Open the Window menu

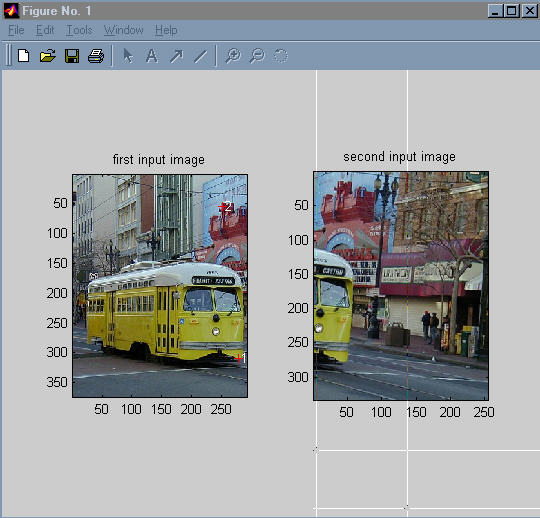(x=124, y=30)
